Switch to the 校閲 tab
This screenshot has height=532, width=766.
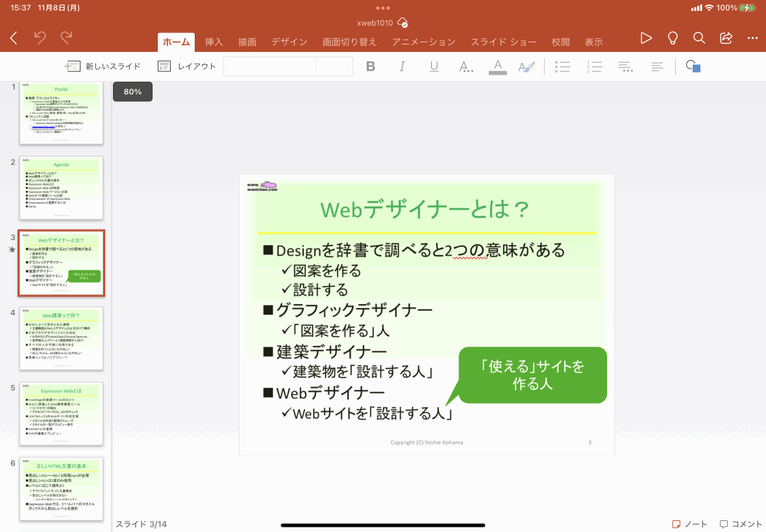(x=561, y=42)
